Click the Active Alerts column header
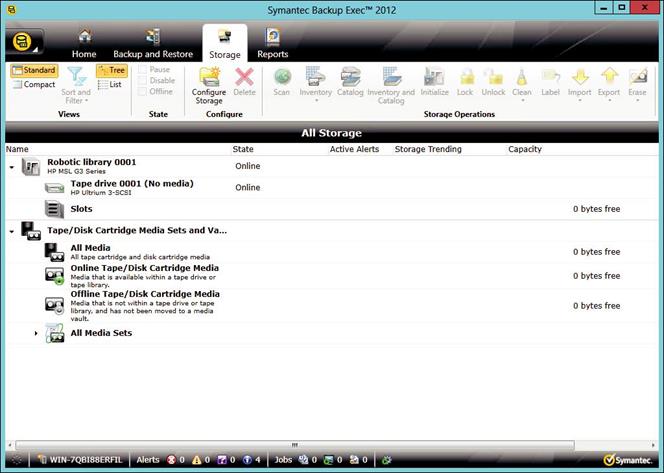664x473 pixels. 354,149
